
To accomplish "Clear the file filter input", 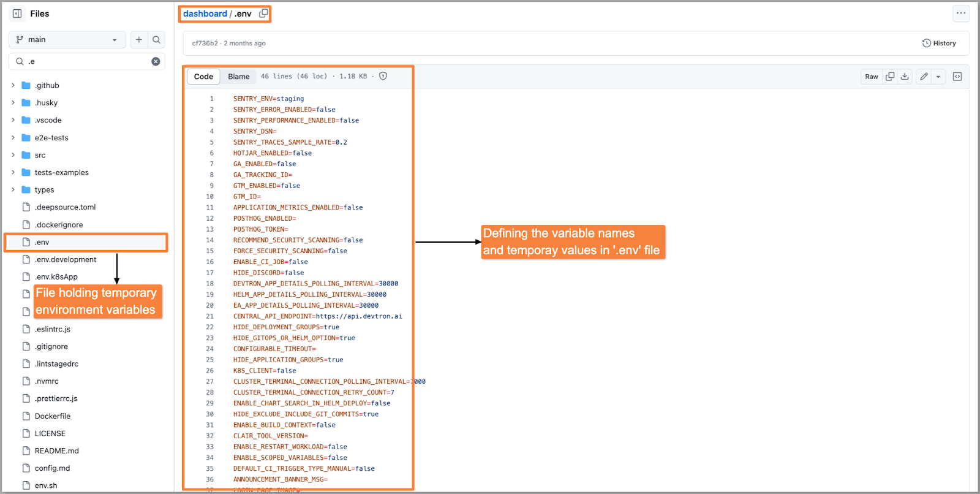I will (156, 61).
